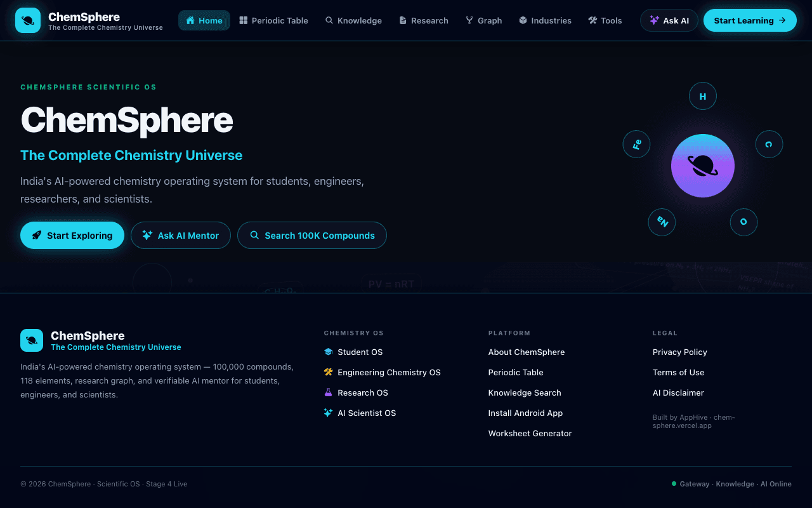Click Search 100K Compounds button

tap(312, 235)
